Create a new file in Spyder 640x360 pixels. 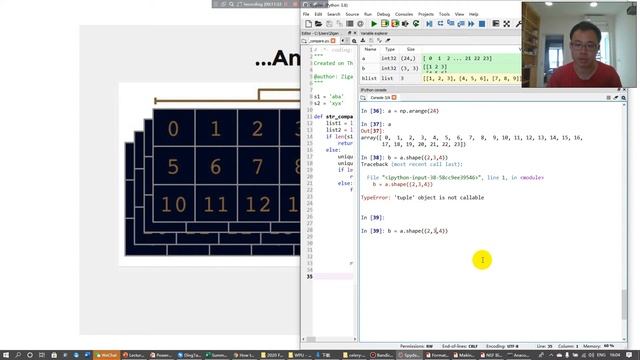[309, 24]
